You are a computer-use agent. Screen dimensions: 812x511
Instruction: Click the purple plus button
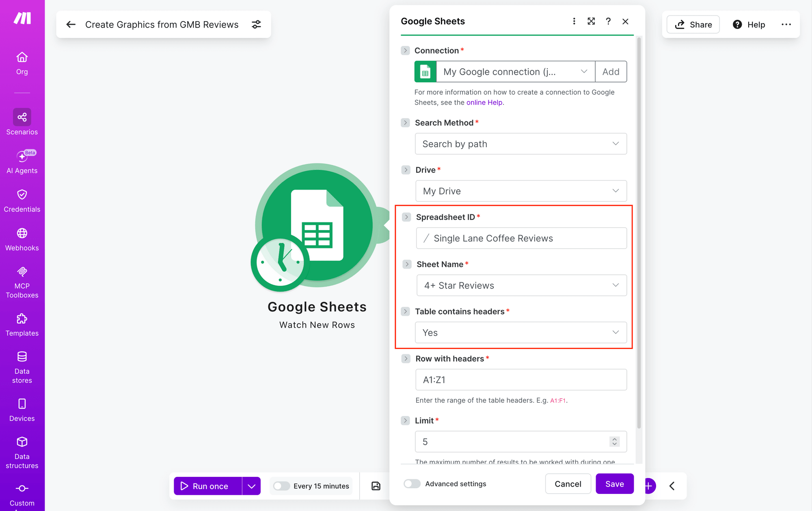point(650,486)
